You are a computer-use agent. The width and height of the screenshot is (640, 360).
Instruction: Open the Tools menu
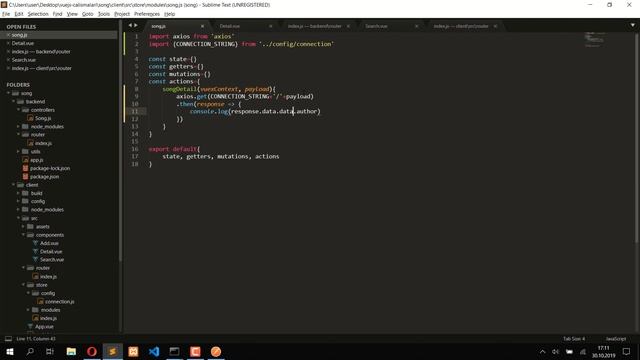click(x=104, y=14)
